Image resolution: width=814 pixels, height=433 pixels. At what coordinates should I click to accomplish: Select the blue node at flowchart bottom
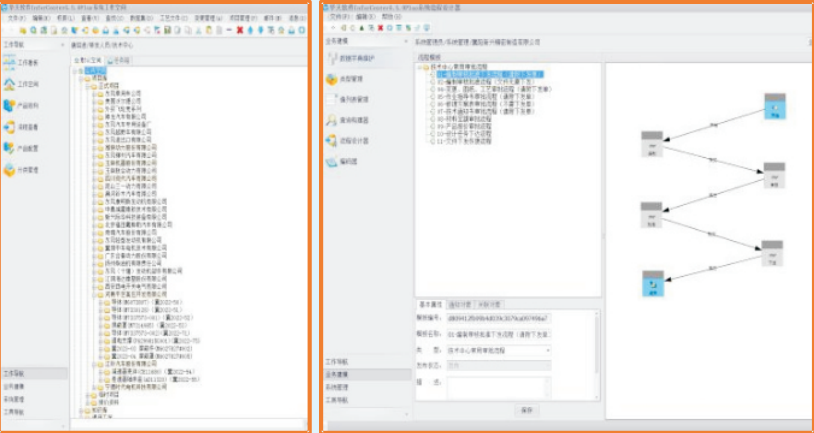[652, 284]
